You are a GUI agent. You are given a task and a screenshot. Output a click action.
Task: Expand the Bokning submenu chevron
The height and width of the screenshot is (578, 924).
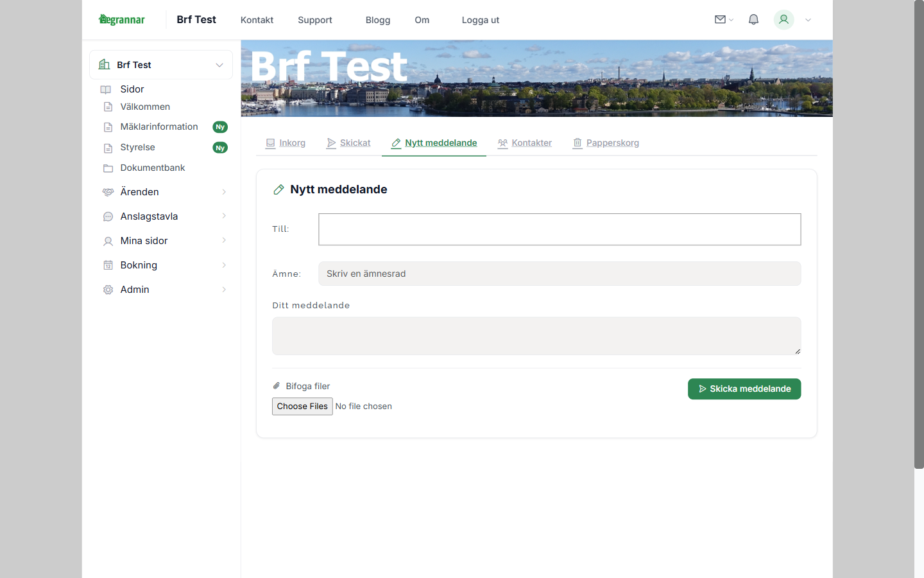coord(224,265)
